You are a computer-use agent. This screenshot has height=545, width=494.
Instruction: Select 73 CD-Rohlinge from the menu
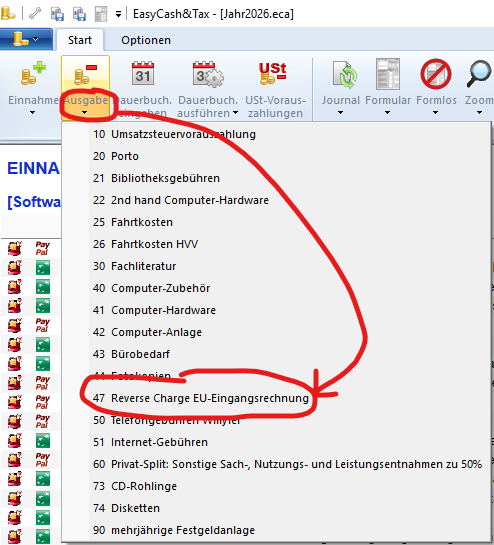276,486
